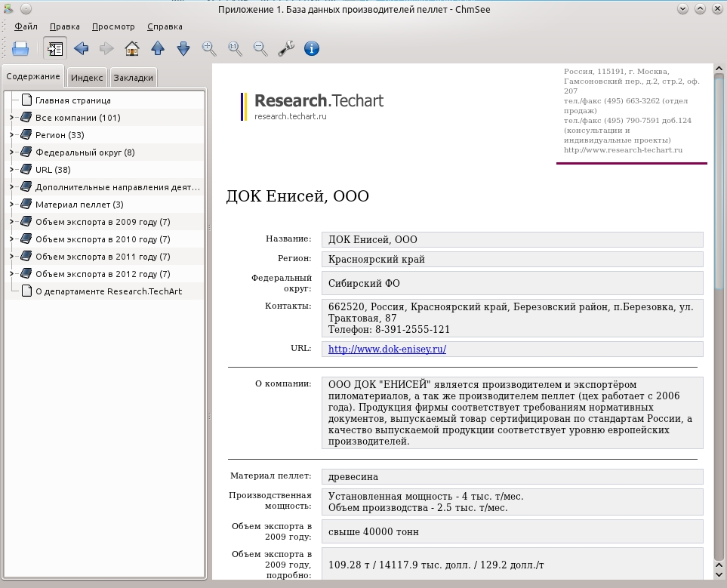Click the URL (38) book icon
This screenshot has width=727, height=588.
click(26, 170)
